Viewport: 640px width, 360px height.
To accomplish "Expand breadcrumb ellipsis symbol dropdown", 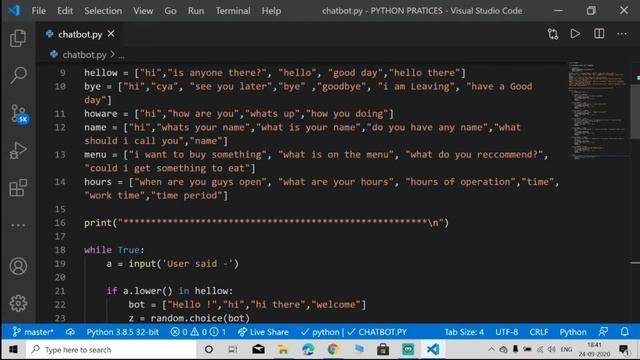I will click(121, 55).
